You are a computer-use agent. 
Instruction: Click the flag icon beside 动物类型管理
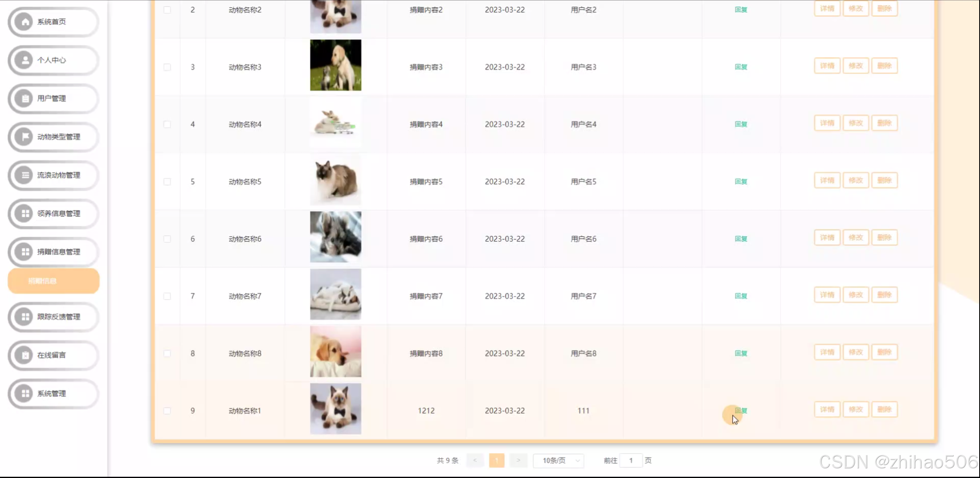pyautogui.click(x=25, y=137)
